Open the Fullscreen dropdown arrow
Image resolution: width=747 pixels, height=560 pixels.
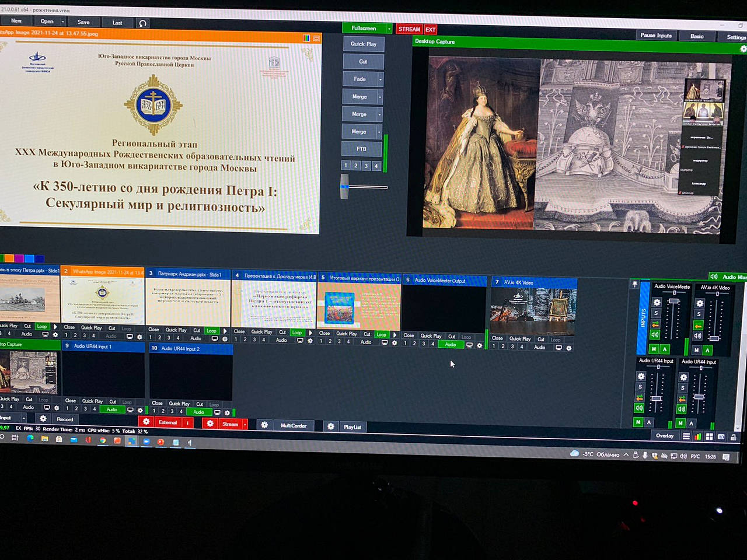click(389, 29)
